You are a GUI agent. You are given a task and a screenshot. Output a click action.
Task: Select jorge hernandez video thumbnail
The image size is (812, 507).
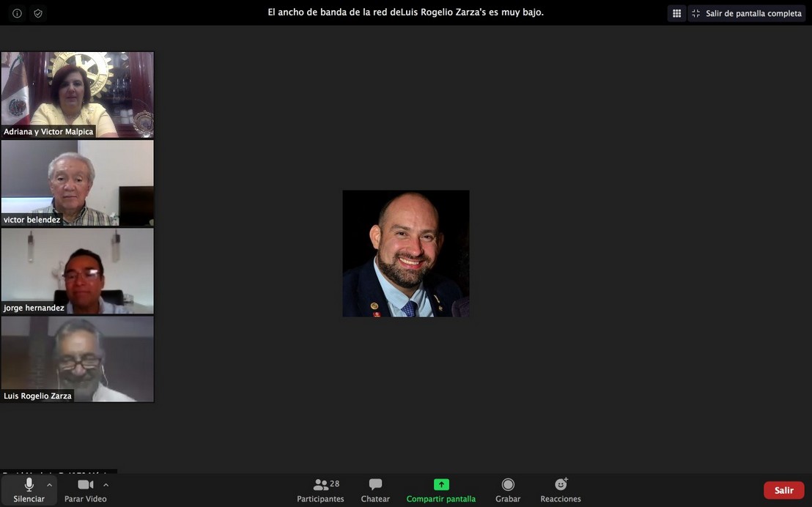coord(78,270)
